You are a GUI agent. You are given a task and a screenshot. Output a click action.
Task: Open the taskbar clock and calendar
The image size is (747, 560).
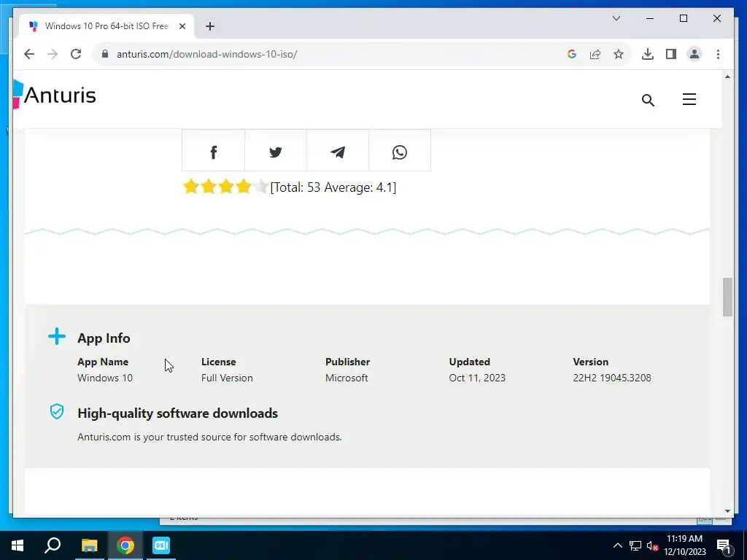(684, 545)
